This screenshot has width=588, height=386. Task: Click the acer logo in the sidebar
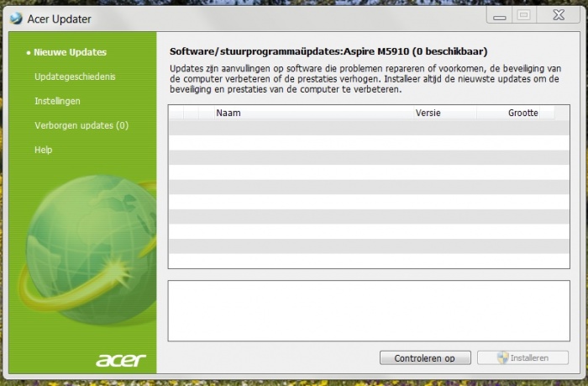(121, 360)
